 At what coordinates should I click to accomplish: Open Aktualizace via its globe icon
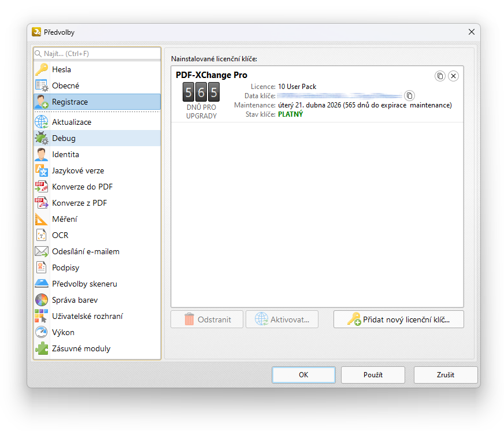click(x=42, y=122)
